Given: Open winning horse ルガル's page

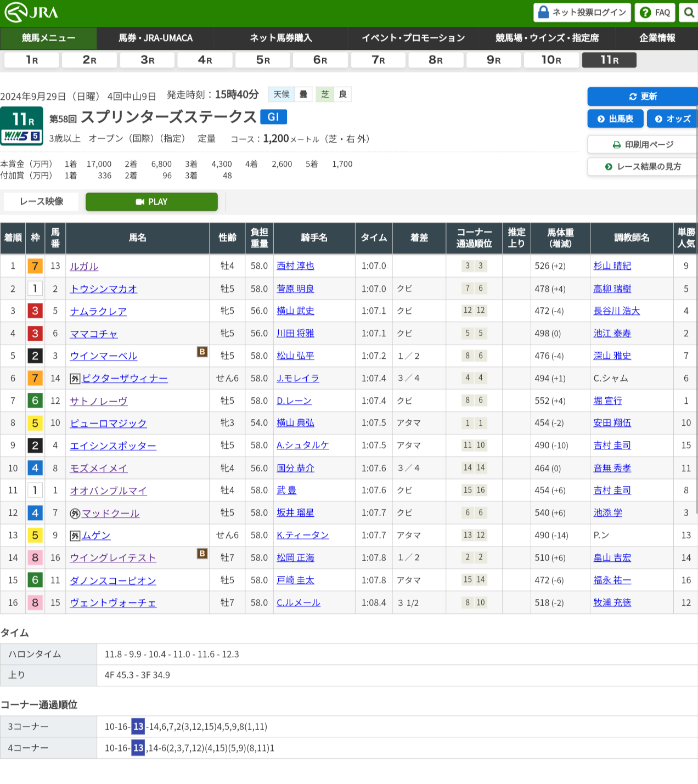Looking at the screenshot, I should [84, 266].
